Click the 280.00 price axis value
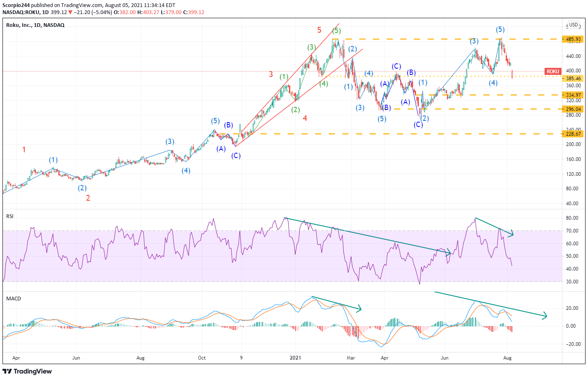 574,115
